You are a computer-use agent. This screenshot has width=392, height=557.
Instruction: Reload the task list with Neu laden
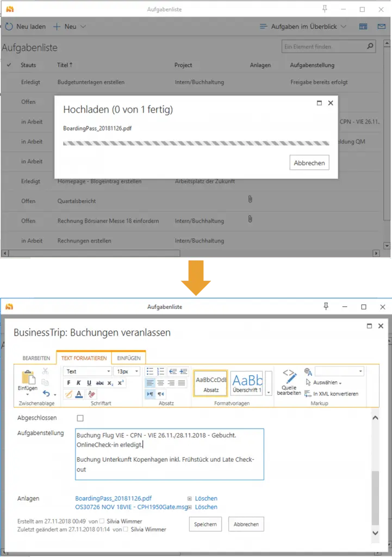click(25, 27)
